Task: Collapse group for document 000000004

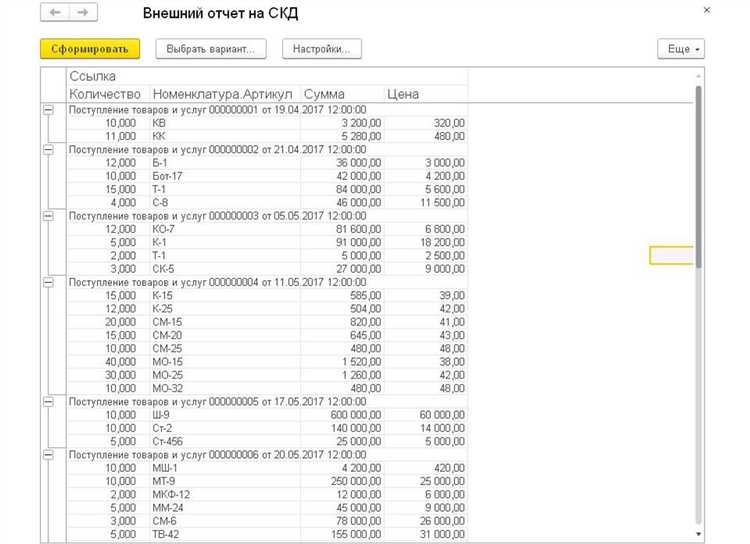Action: [48, 283]
